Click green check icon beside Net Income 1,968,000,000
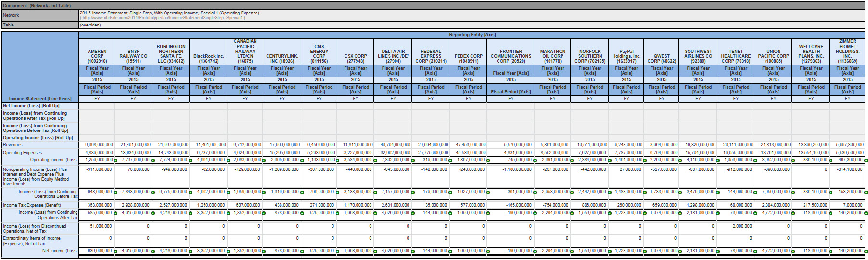868x260 pixels. (x=375, y=251)
